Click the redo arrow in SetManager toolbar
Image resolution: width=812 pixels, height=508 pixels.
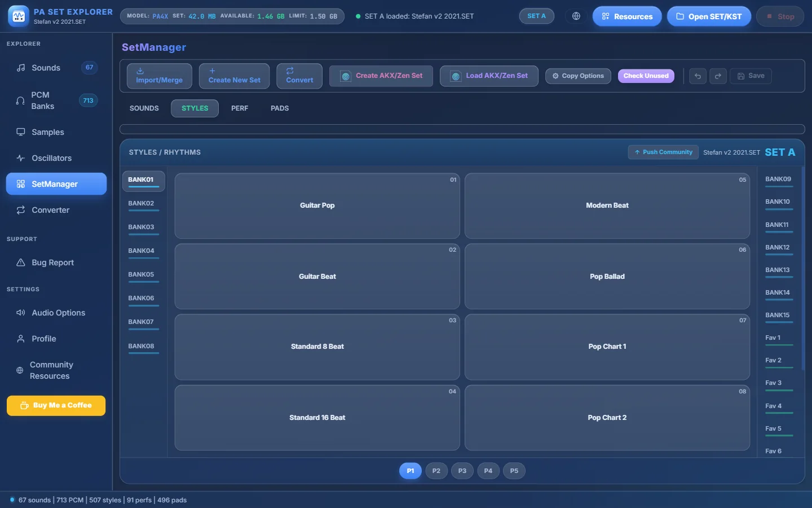[718, 76]
